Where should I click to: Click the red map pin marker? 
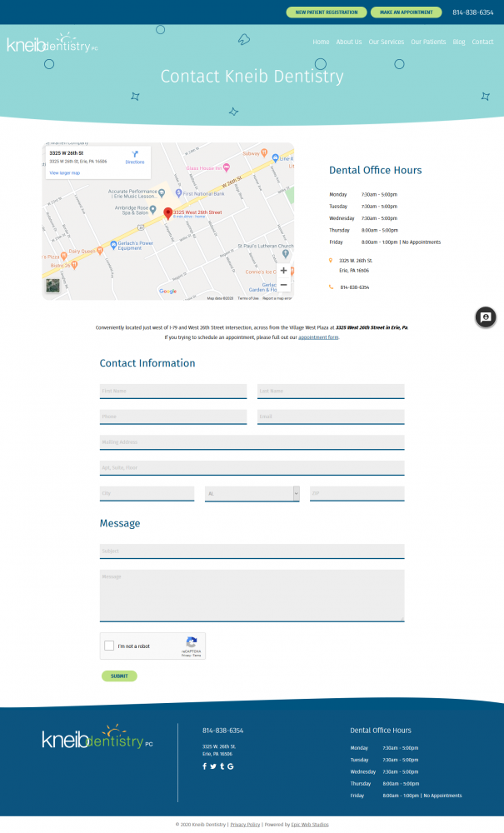click(167, 213)
